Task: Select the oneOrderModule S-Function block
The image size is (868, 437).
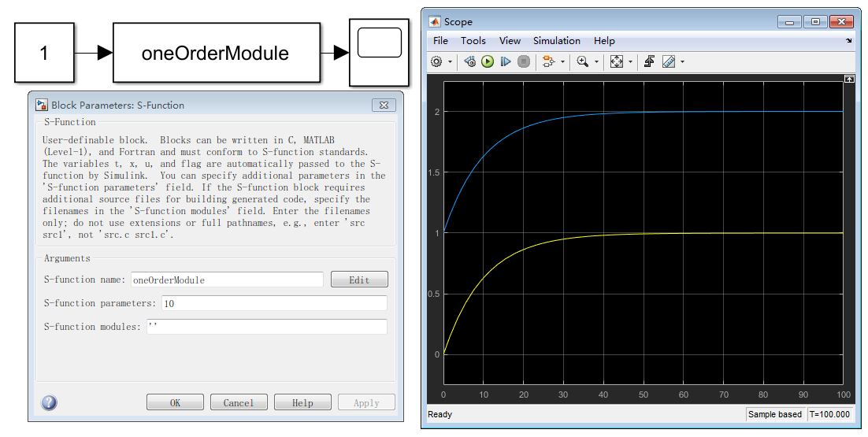Action: (217, 53)
